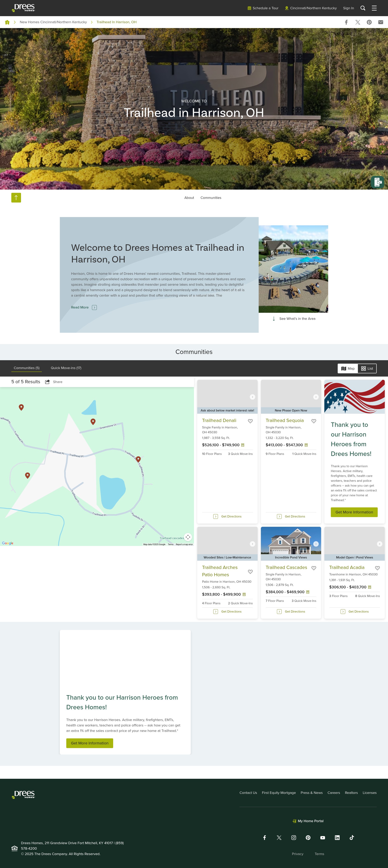Select the Quick Move-ins (17) tab

(x=66, y=368)
